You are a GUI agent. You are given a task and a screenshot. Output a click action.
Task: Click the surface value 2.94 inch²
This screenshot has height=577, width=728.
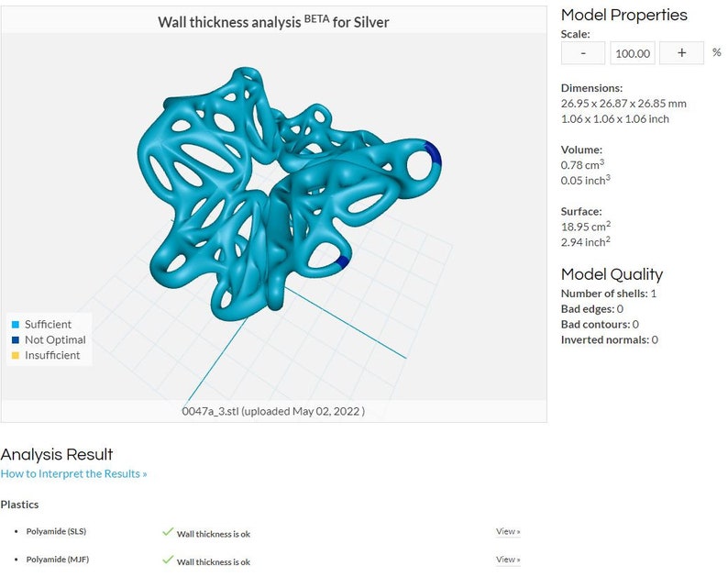[x=586, y=241]
